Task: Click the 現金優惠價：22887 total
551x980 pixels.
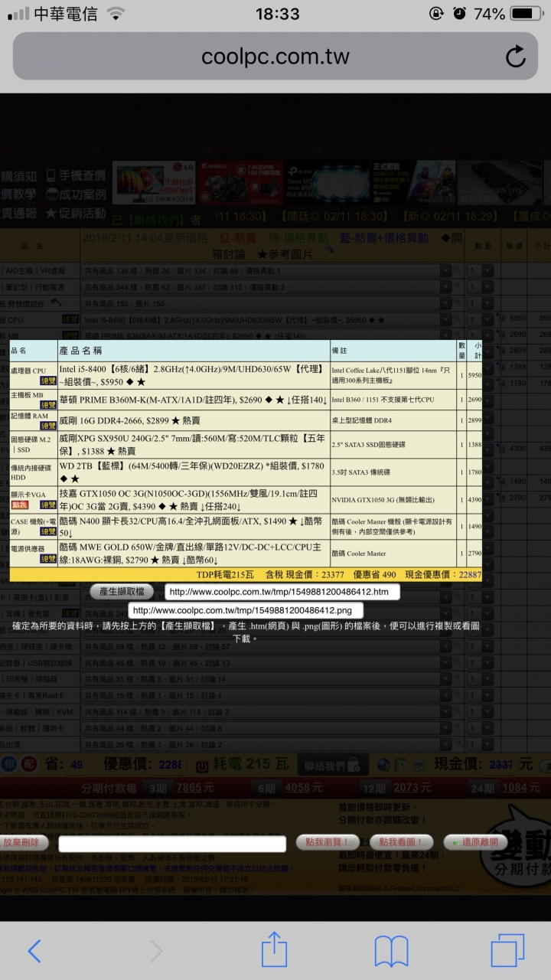Action: click(443, 574)
